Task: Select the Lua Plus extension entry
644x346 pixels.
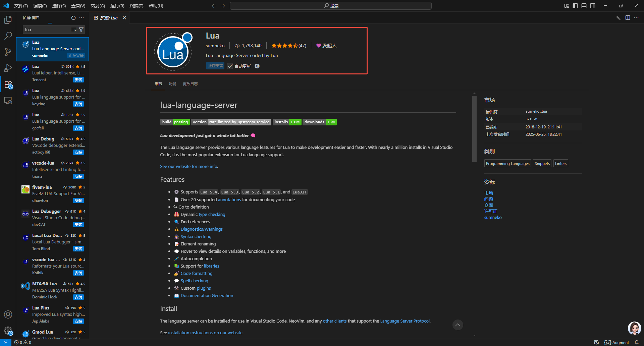Action: tap(53, 314)
